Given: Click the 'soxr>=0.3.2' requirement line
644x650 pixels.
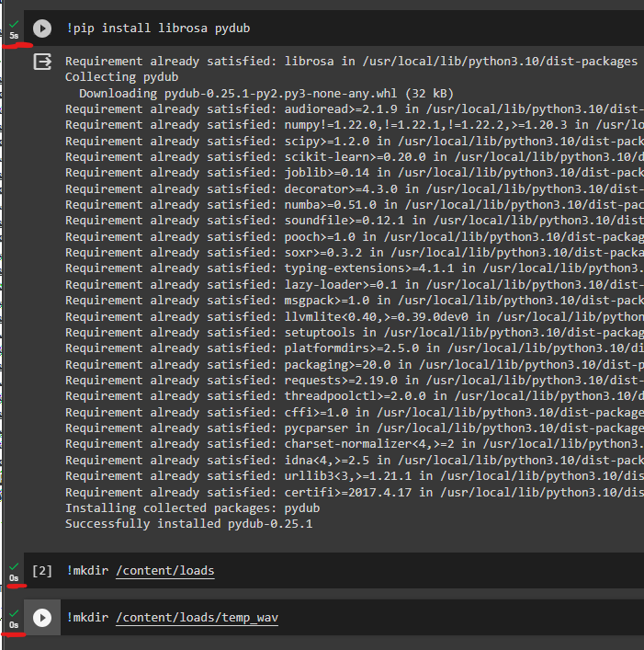Looking at the screenshot, I should [x=355, y=253].
